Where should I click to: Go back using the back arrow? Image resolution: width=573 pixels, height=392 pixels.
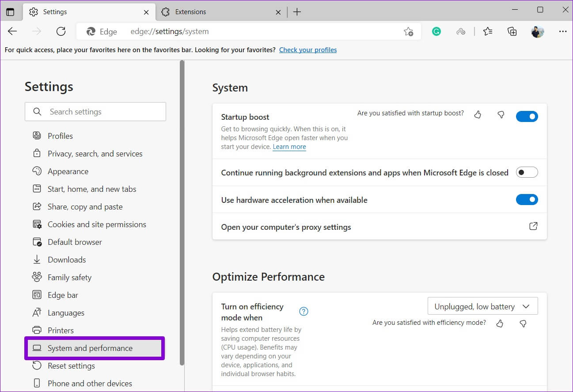click(12, 31)
